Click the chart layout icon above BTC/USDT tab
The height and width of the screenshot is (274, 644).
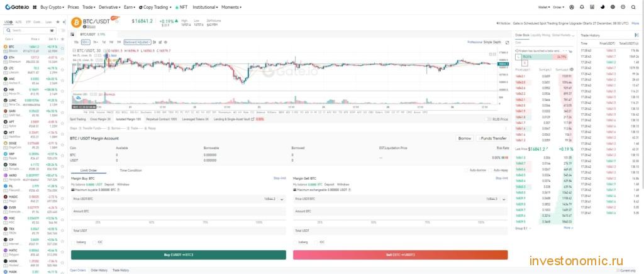(72, 35)
